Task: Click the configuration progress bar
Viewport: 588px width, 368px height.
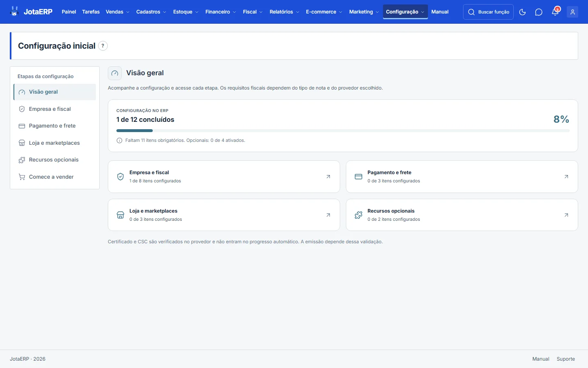Action: 343,131
